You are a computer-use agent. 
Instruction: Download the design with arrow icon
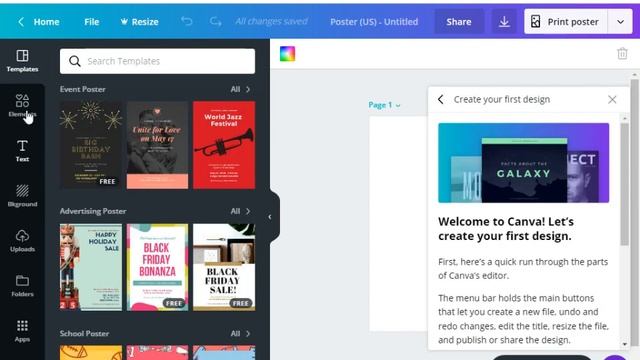tap(504, 22)
